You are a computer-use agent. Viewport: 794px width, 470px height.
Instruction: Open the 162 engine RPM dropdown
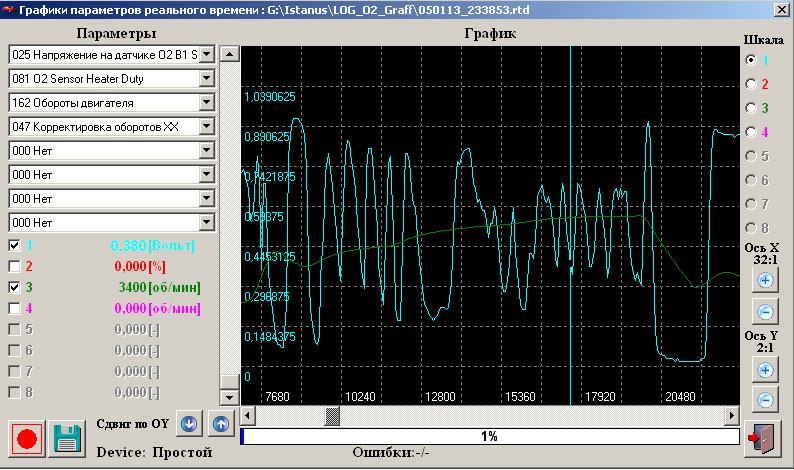tap(207, 102)
